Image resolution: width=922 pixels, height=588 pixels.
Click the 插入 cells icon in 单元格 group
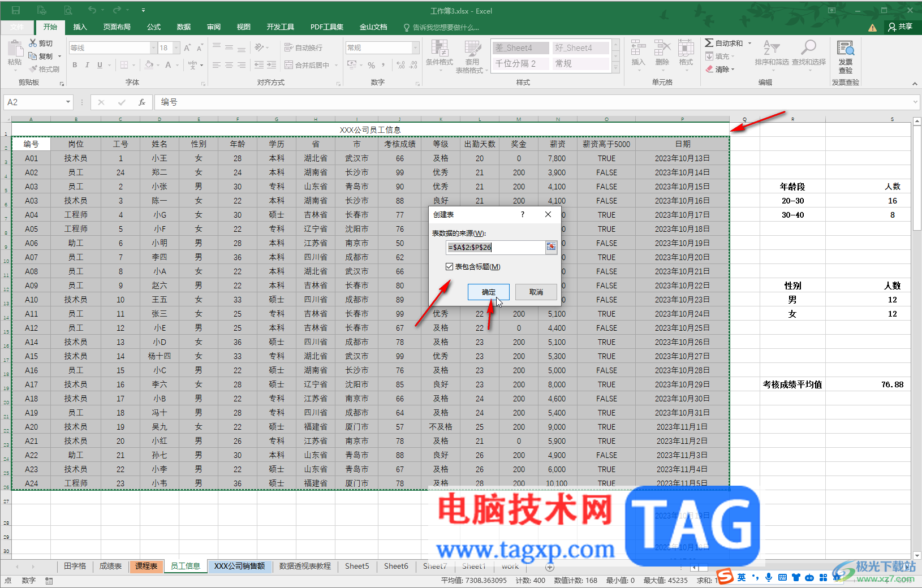[638, 49]
